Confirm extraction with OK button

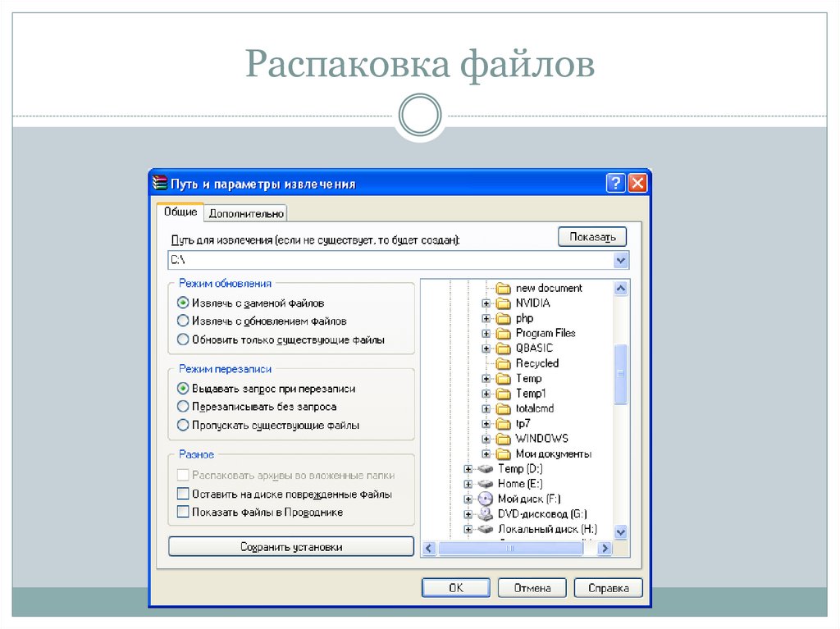pos(456,588)
